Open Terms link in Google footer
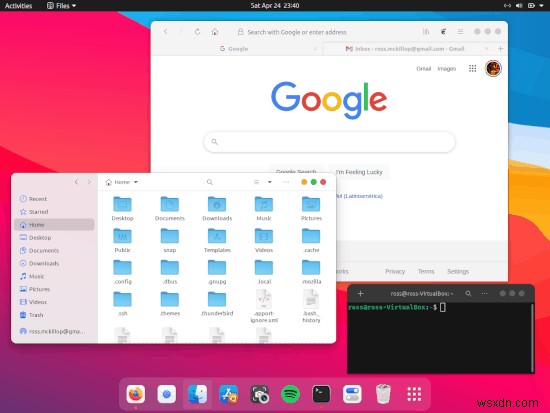550x413 pixels. point(426,271)
